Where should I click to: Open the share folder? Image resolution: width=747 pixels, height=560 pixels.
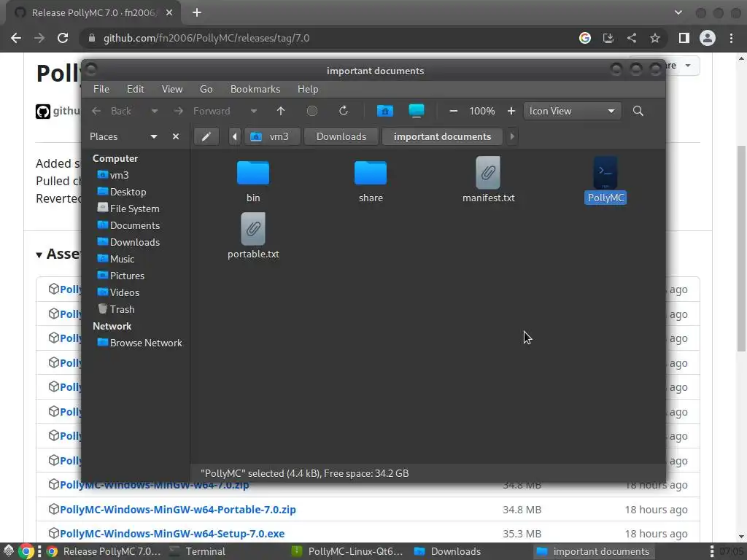tap(371, 182)
